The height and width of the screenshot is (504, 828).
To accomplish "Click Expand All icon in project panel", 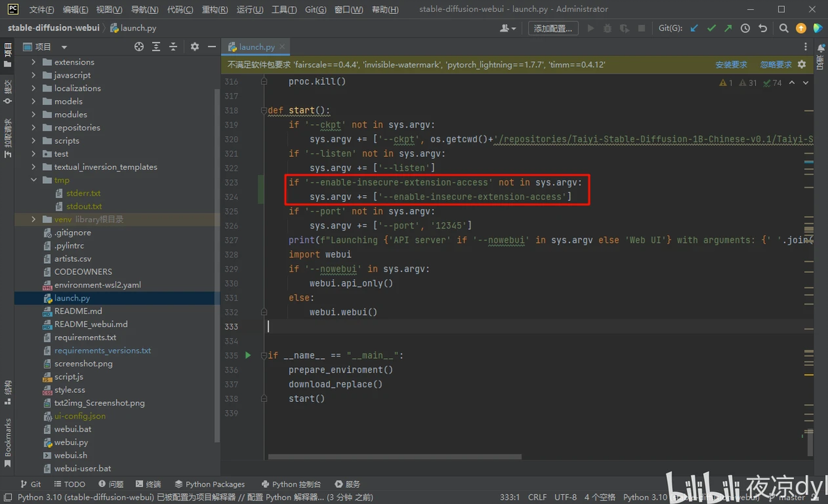I will 156,47.
